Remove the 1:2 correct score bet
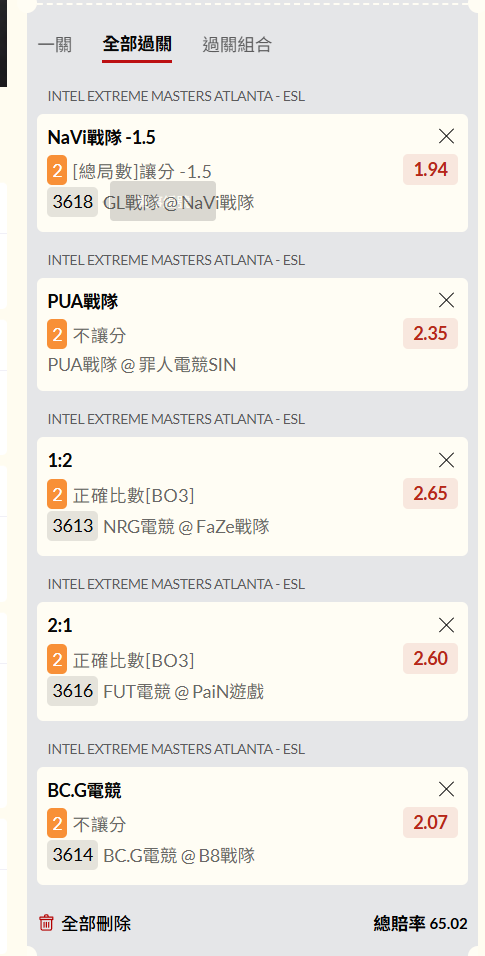 [447, 460]
